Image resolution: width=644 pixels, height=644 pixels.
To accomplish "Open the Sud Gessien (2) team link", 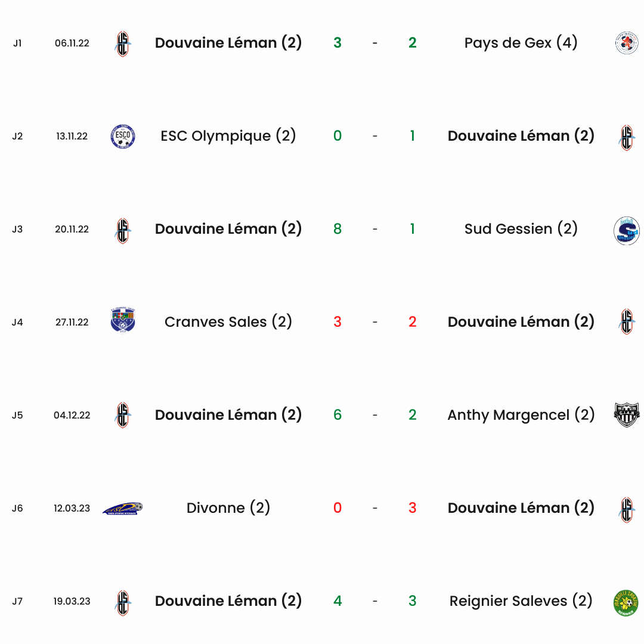I will point(521,229).
